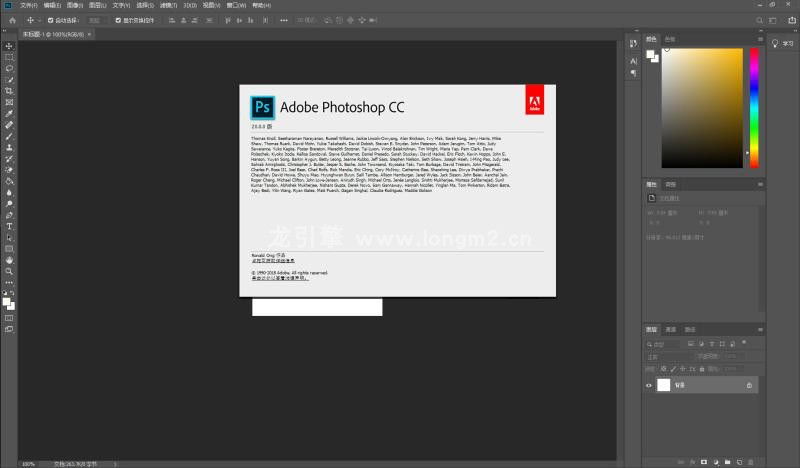Toggle layer filtering switch in Layers panel
800x468 pixels.
[x=744, y=342]
